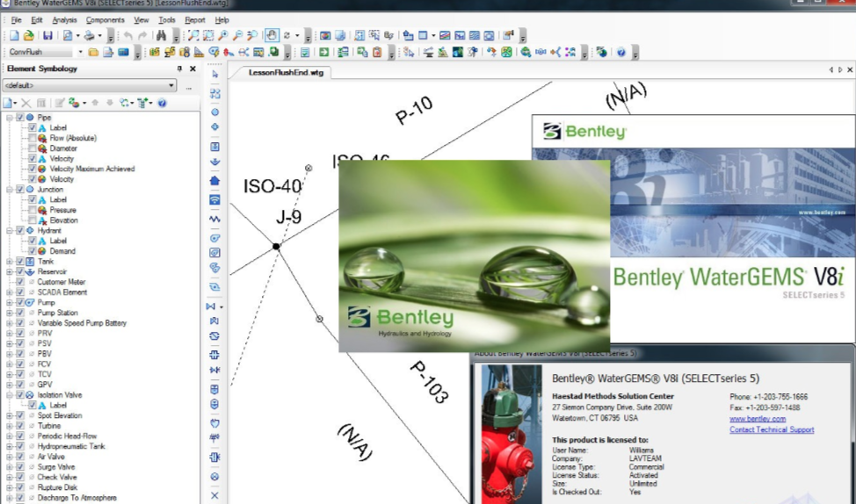This screenshot has height=504, width=856.
Task: Check the Junction Pressure checkbox
Action: [x=33, y=211]
